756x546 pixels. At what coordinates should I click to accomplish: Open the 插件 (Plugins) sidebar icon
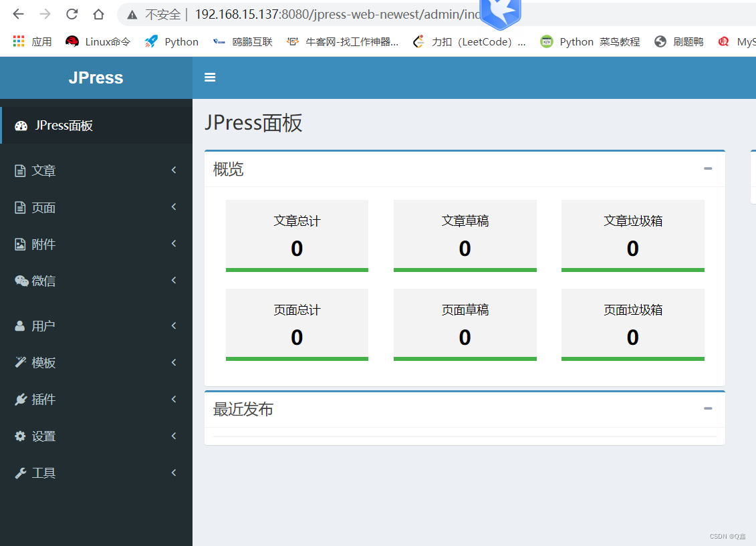20,399
